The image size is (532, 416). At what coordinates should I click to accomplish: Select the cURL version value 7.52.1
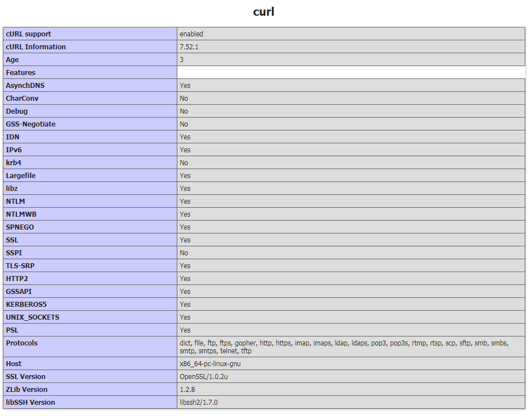click(x=189, y=47)
